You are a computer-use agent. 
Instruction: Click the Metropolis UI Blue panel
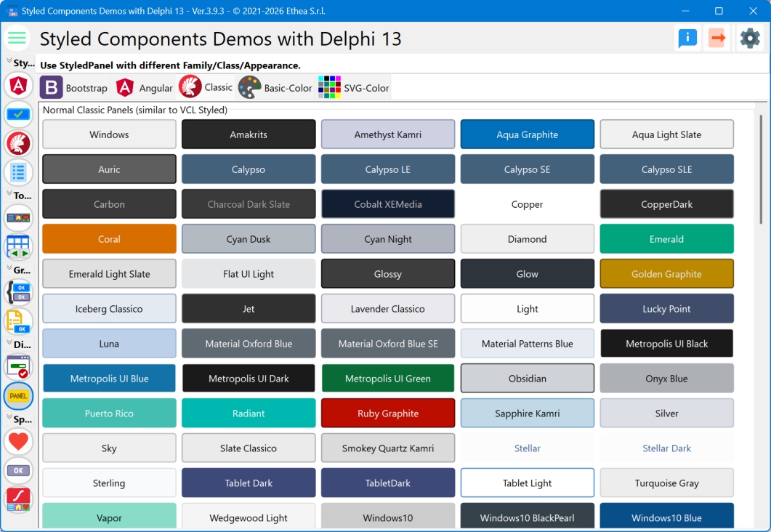tap(109, 378)
